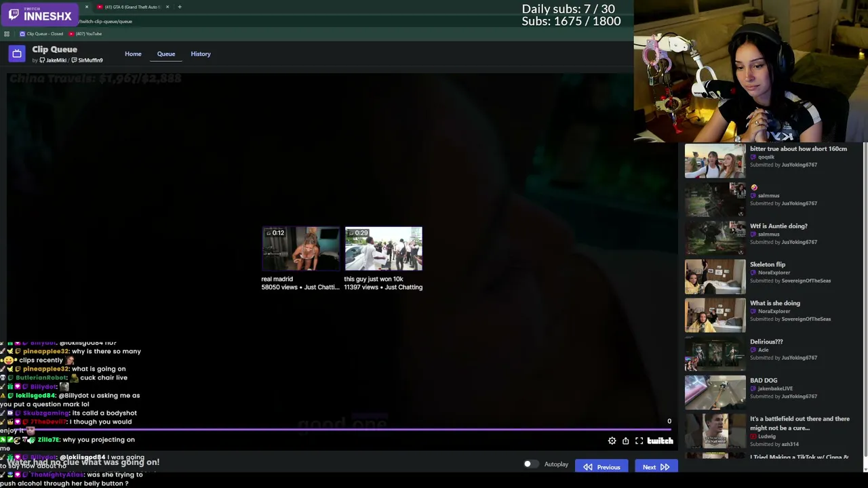This screenshot has width=868, height=488.
Task: Open the browser apps grid icon
Action: [x=7, y=34]
